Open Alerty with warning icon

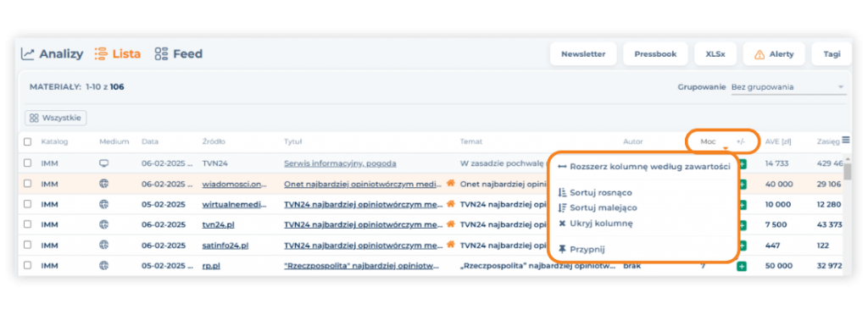coord(774,54)
